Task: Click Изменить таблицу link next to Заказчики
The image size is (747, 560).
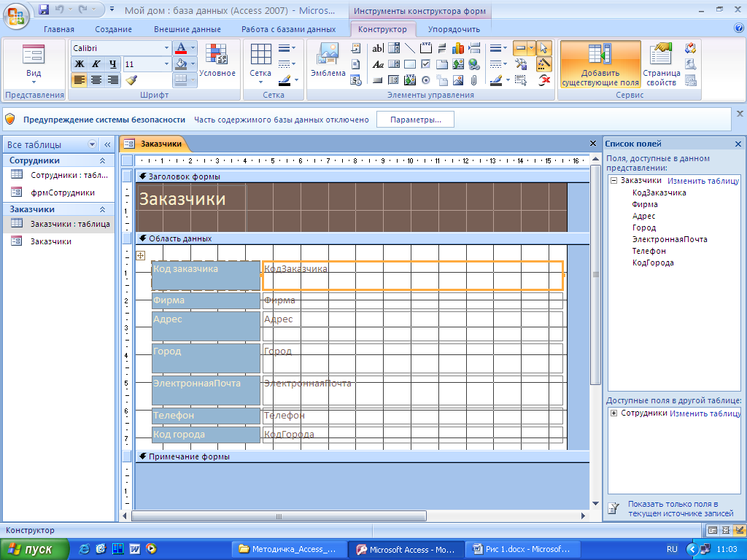Action: 703,181
